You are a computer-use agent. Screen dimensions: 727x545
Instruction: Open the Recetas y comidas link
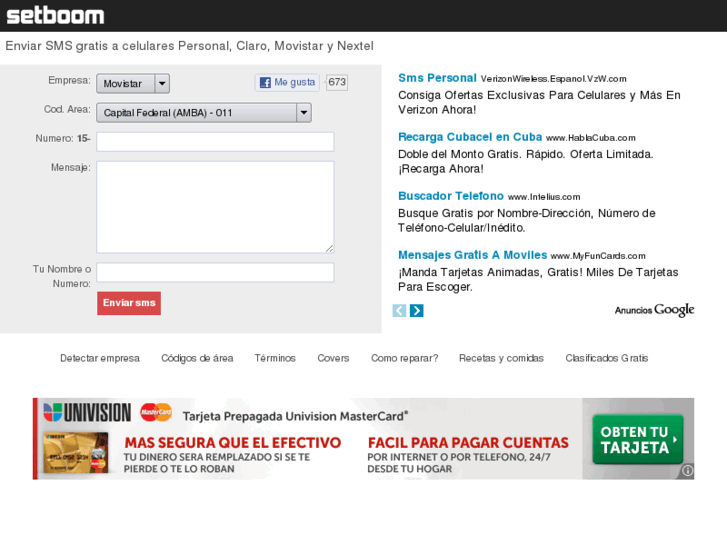(501, 358)
